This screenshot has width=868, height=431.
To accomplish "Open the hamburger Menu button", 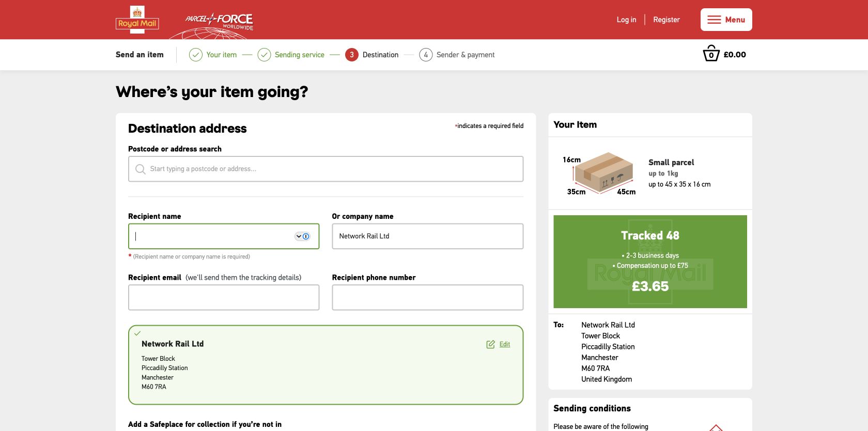I will pos(726,20).
